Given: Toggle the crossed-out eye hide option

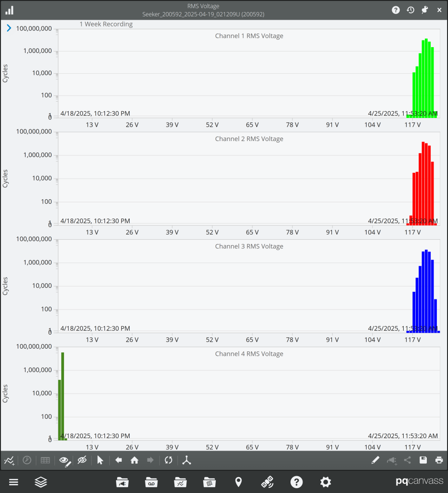Looking at the screenshot, I should (x=82, y=460).
